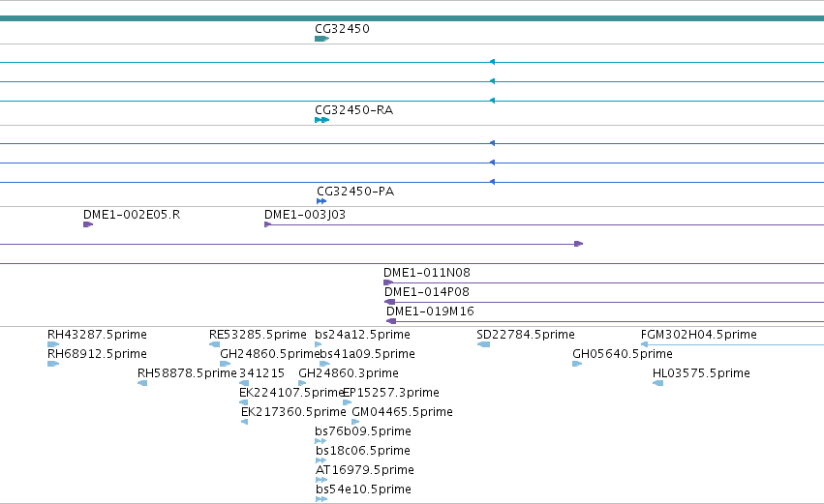Click the DME1-019M16 label
Viewport: 824px width, 504px height.
430,311
